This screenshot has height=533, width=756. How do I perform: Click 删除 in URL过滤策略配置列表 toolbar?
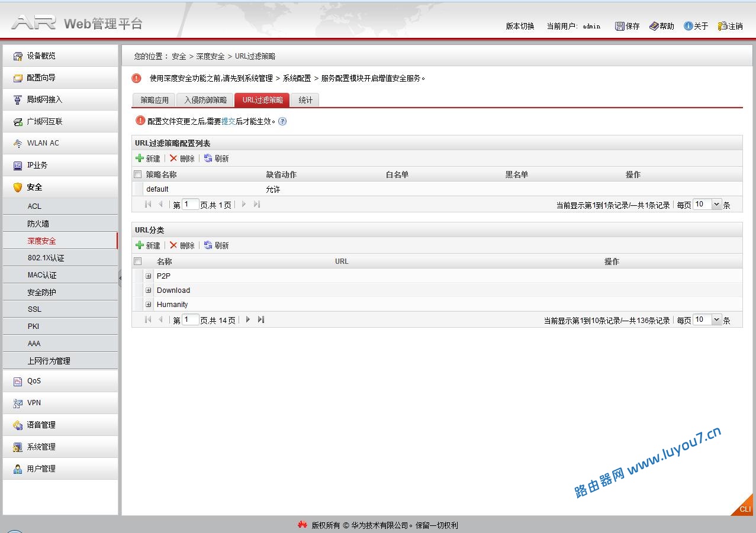tap(182, 159)
